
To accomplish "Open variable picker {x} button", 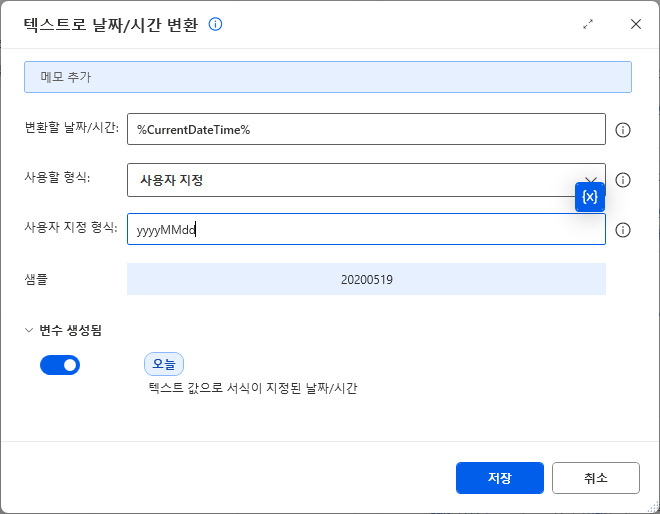I will click(590, 197).
